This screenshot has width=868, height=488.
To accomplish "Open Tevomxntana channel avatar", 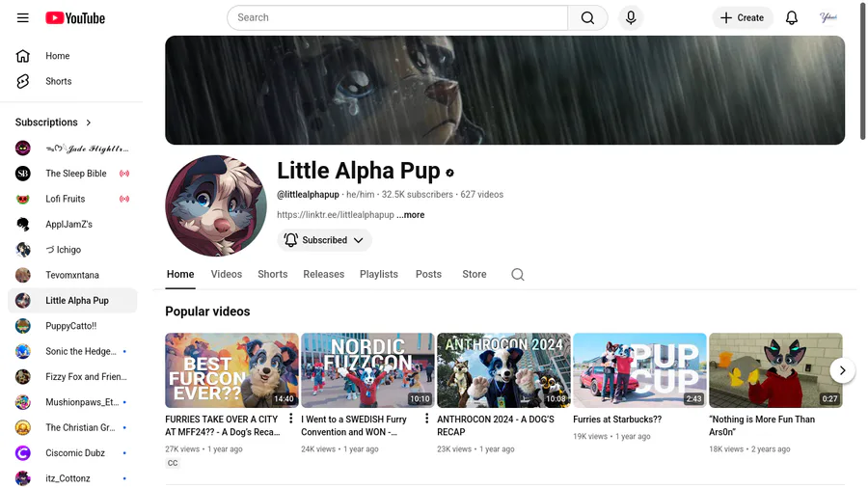I will point(23,275).
